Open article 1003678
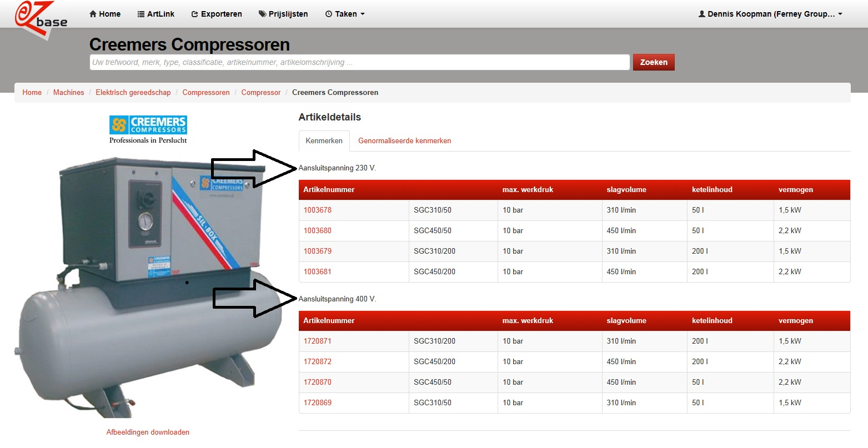Image resolution: width=868 pixels, height=448 pixels. [318, 210]
